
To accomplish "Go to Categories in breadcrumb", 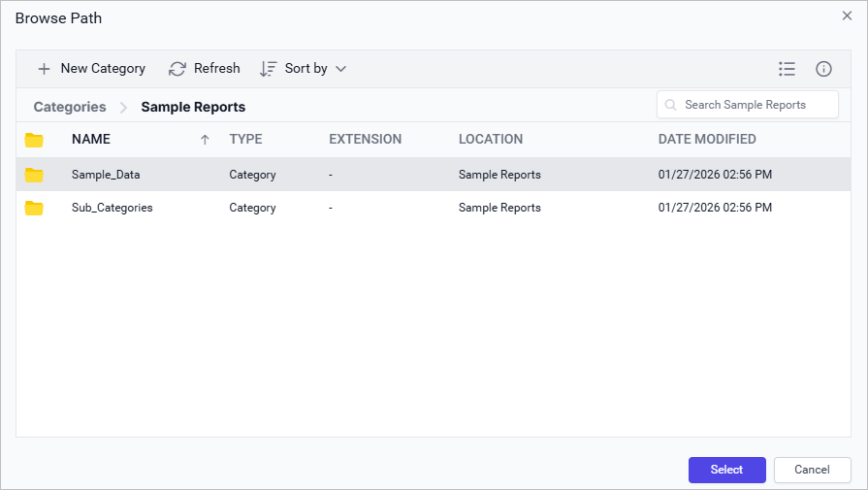I will (70, 107).
